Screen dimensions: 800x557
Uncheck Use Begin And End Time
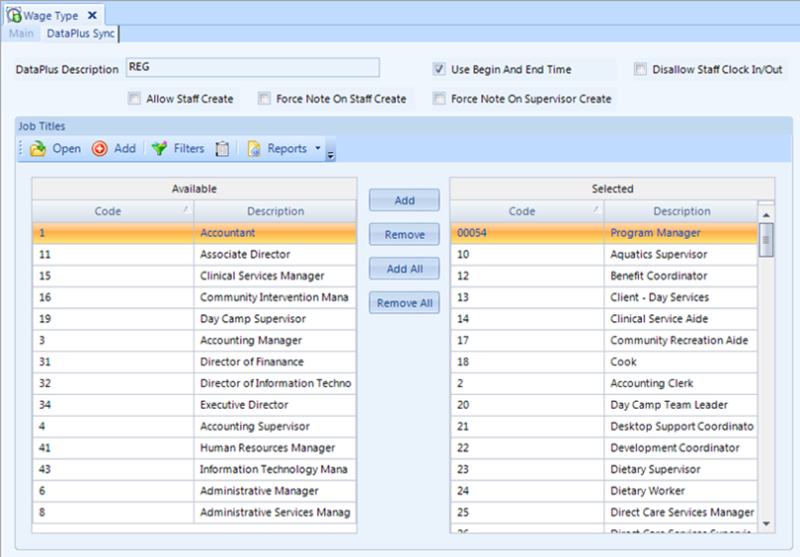pos(438,69)
